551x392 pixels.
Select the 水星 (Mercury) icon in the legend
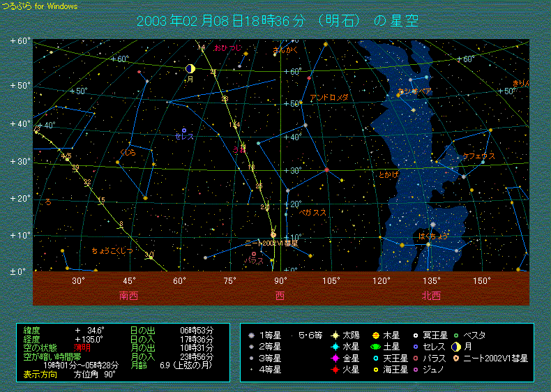tap(335, 347)
